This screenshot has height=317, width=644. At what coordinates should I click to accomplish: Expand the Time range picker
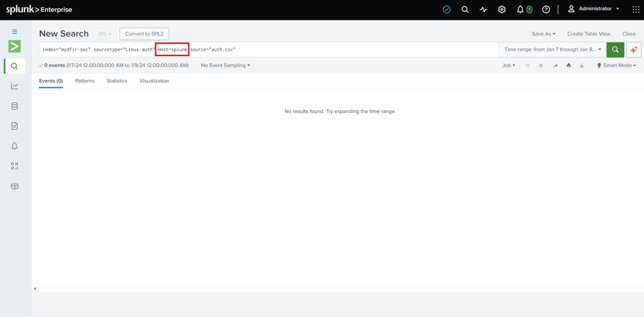553,50
